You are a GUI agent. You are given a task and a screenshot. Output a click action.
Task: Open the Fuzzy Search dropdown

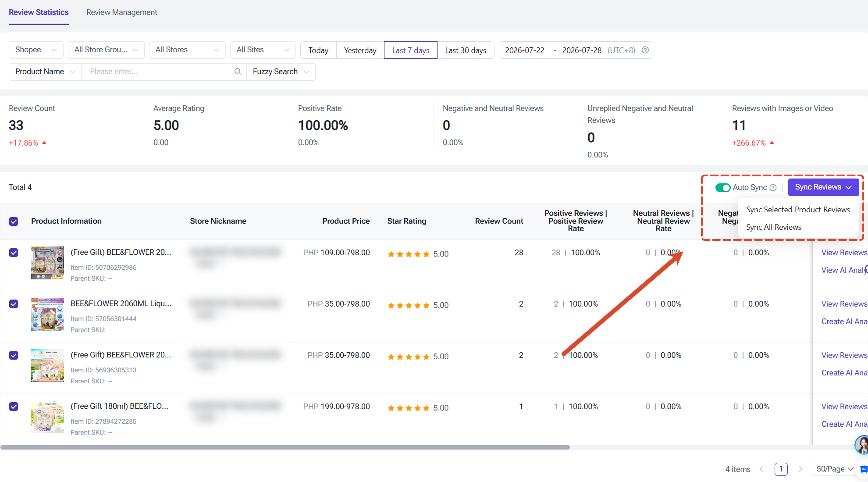[281, 72]
